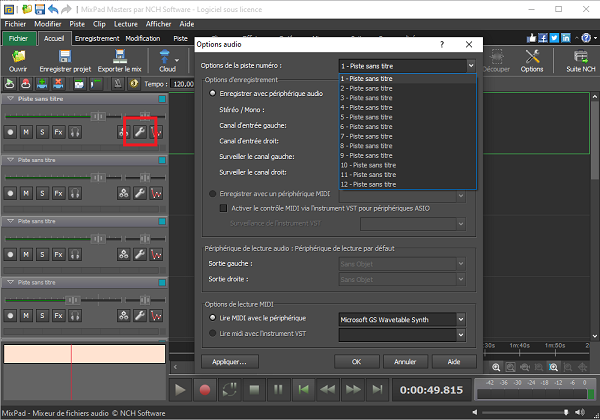The width and height of the screenshot is (600, 420).
Task: Click the metronome icon beside Tempo
Action: pos(117,83)
